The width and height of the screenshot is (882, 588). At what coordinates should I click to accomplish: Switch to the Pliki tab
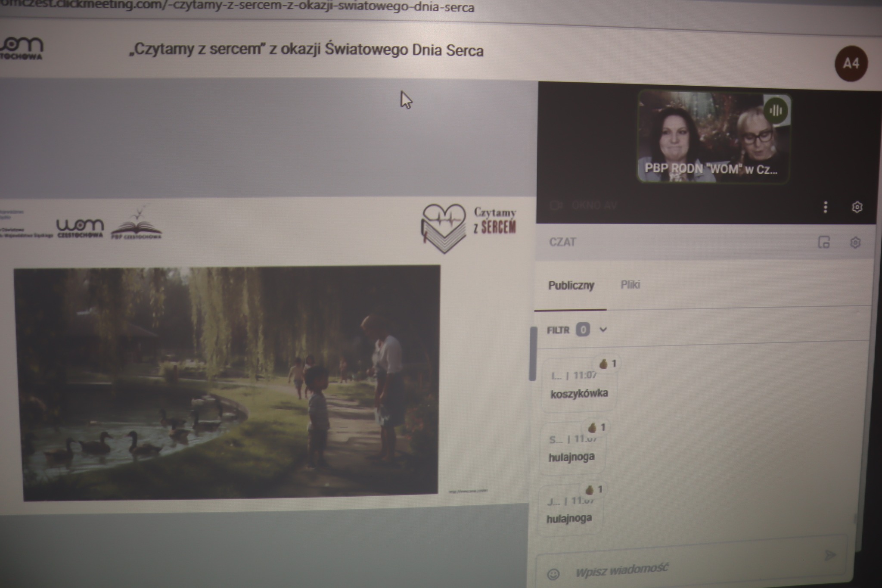[x=630, y=285]
